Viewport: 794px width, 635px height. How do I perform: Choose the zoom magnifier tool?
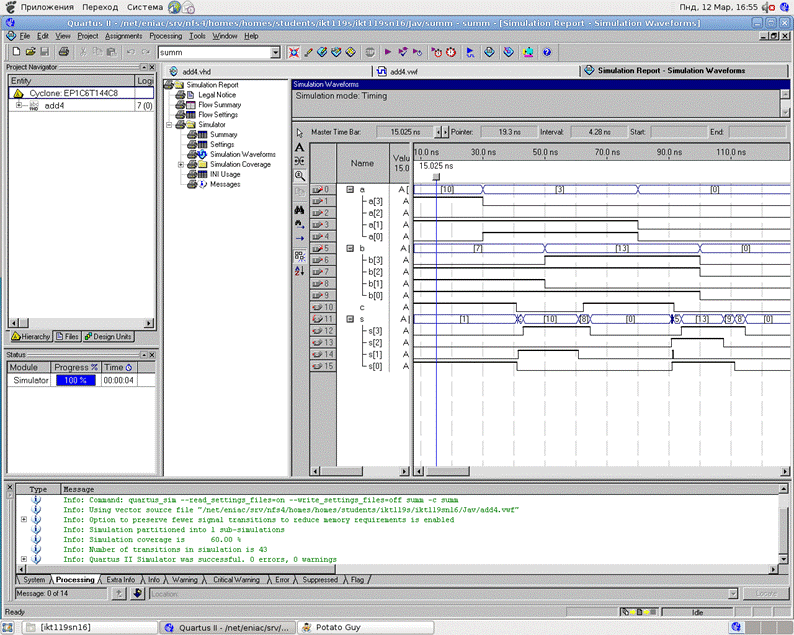coord(300,175)
